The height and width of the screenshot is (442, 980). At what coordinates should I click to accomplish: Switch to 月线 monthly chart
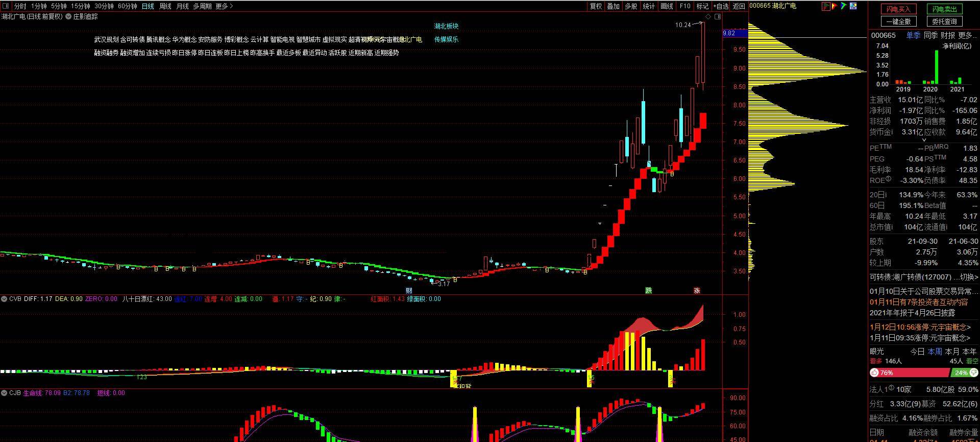click(182, 6)
